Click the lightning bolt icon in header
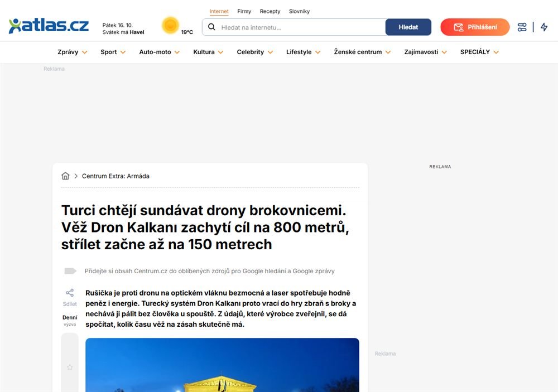The height and width of the screenshot is (392, 558). point(544,27)
